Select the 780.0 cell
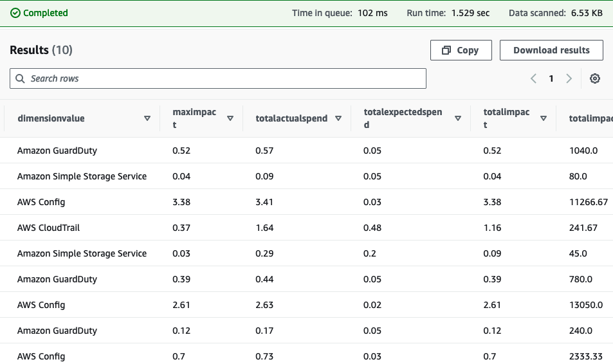The image size is (613, 364). [x=581, y=279]
